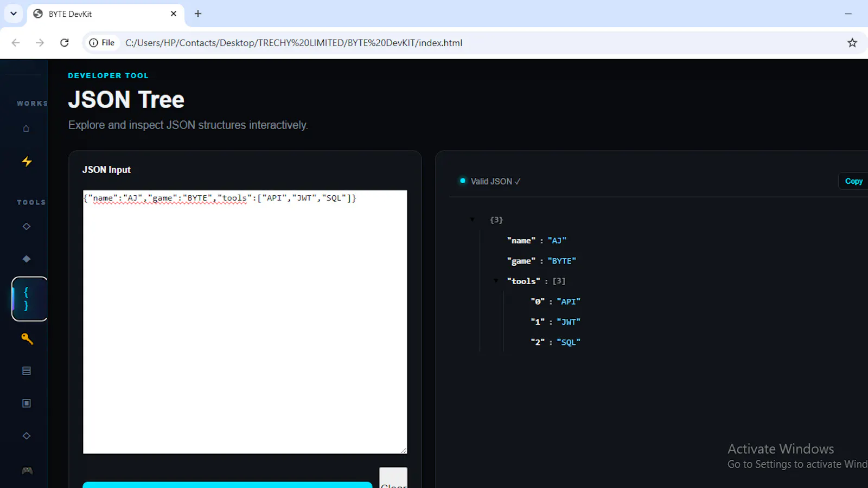This screenshot has height=488, width=868.
Task: Click the "Explore and inspect JSON structures" subtitle
Action: click(188, 125)
